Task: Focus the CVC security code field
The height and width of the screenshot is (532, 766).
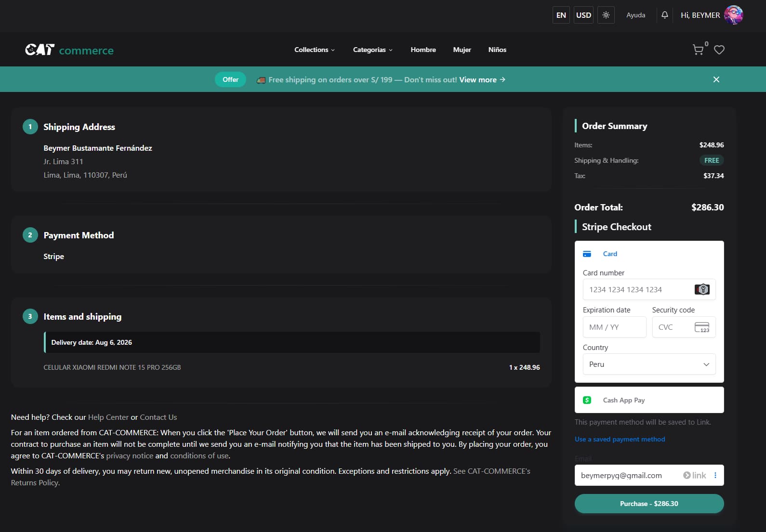Action: click(x=684, y=327)
